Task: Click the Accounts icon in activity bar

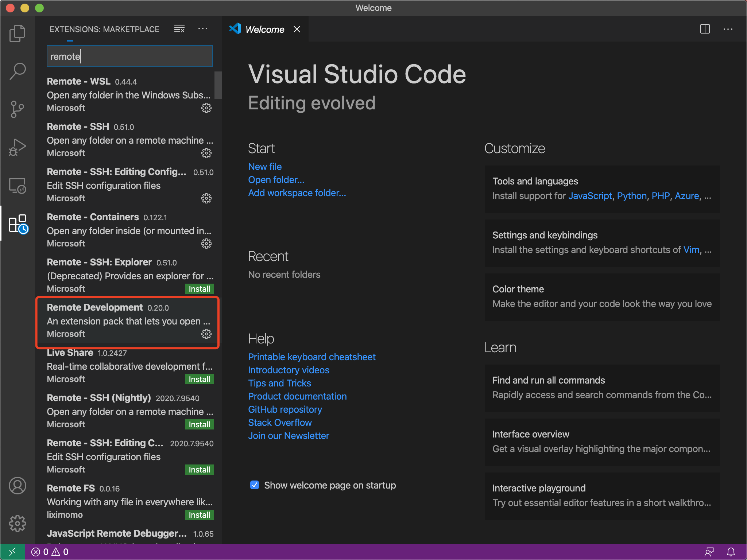Action: (x=17, y=486)
